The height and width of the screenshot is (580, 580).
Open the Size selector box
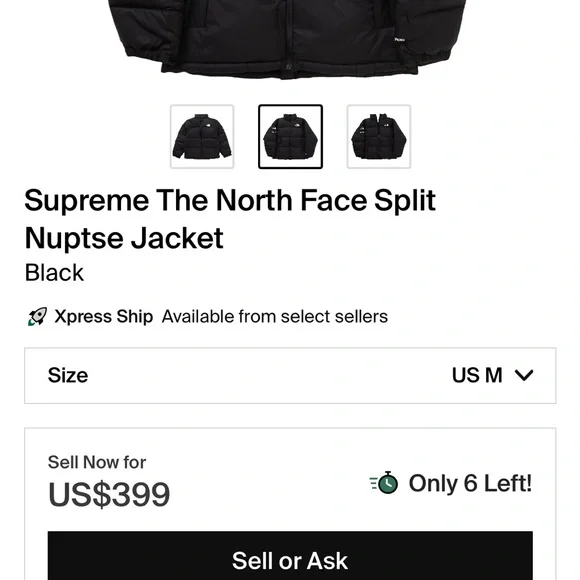pos(290,375)
